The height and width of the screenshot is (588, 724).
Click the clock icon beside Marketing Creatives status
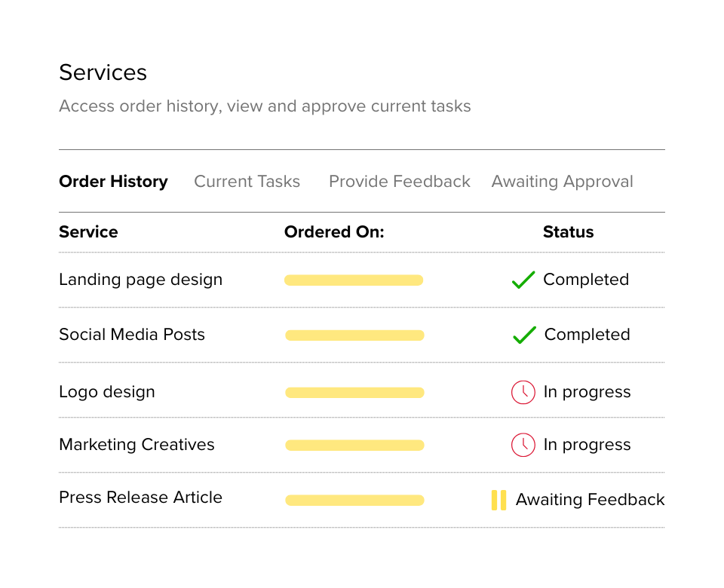pyautogui.click(x=523, y=445)
